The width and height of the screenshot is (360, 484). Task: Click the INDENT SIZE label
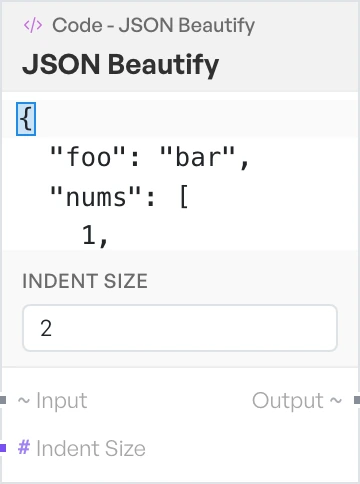pos(85,281)
